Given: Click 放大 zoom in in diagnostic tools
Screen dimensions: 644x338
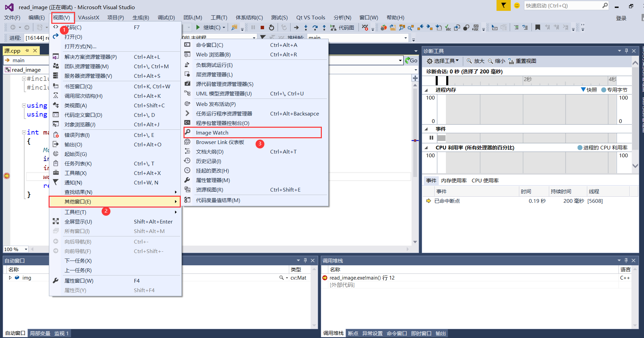Looking at the screenshot, I should 475,61.
